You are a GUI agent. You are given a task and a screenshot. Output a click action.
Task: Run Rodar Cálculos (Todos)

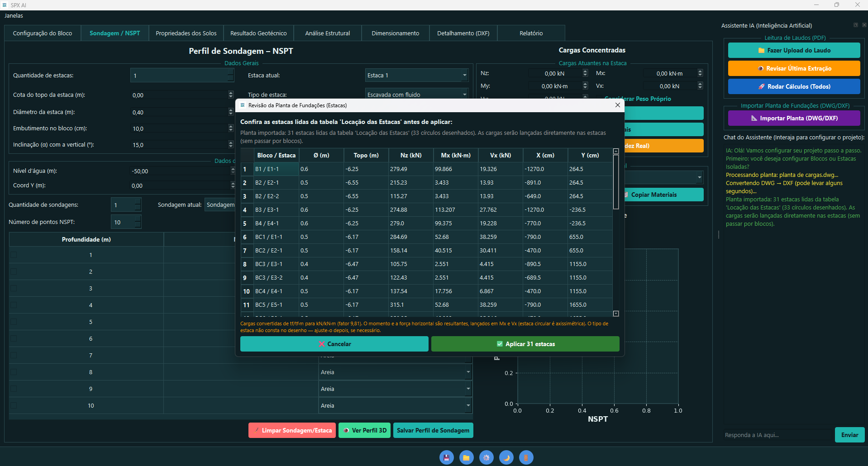click(x=794, y=86)
